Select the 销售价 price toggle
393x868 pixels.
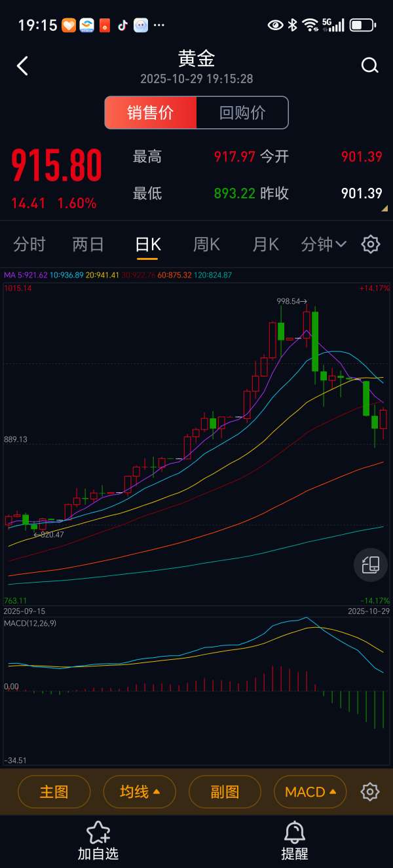[x=151, y=113]
